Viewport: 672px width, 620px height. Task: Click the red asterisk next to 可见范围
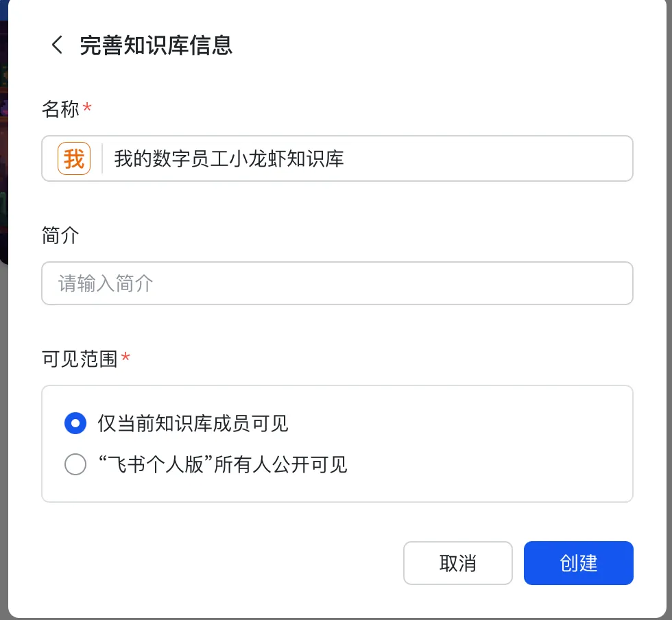(x=125, y=358)
